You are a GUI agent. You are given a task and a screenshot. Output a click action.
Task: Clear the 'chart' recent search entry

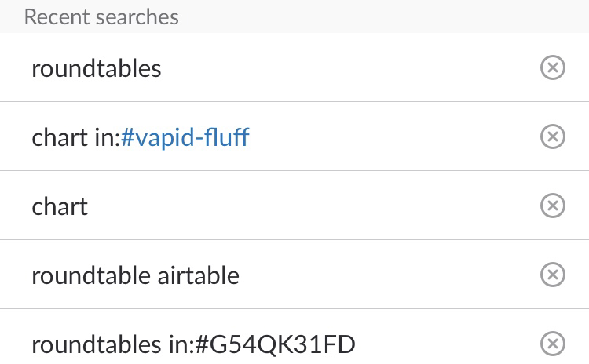(553, 206)
